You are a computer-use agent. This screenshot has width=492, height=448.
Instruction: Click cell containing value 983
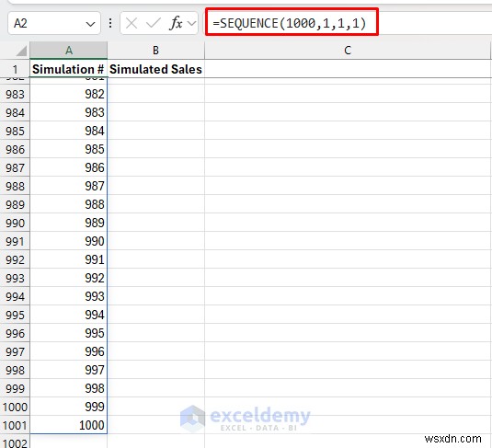[x=69, y=113]
